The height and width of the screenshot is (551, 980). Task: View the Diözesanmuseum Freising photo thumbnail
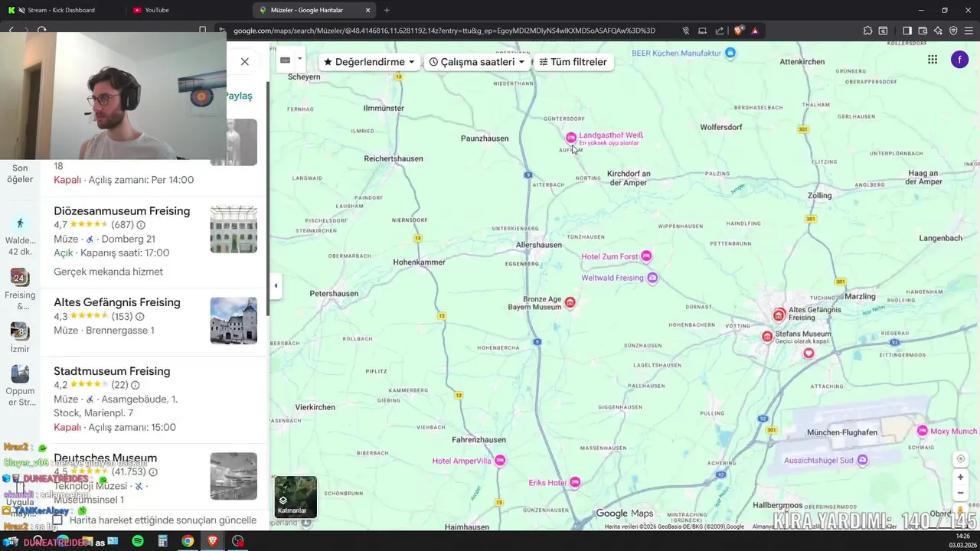coord(234,229)
